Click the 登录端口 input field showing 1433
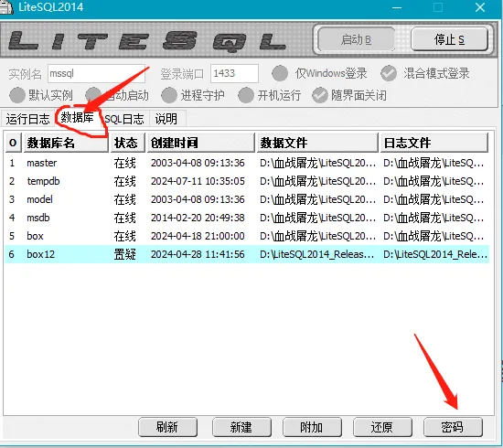503x448 pixels. pos(234,73)
